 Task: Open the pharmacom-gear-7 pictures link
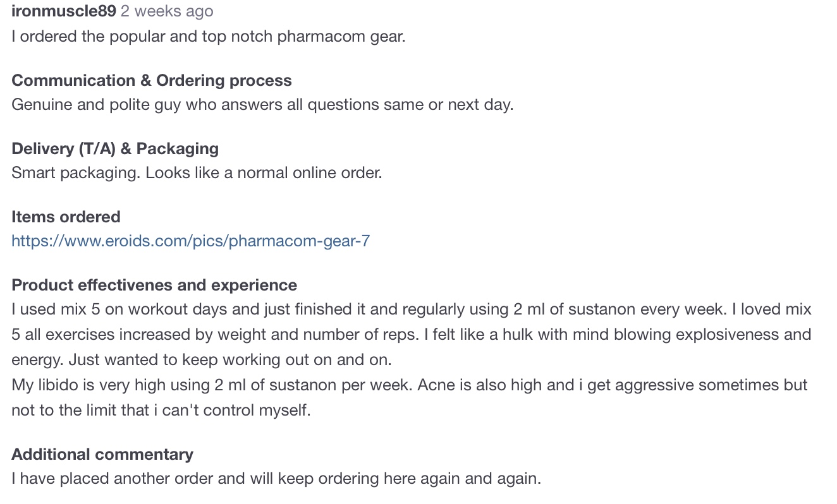191,241
